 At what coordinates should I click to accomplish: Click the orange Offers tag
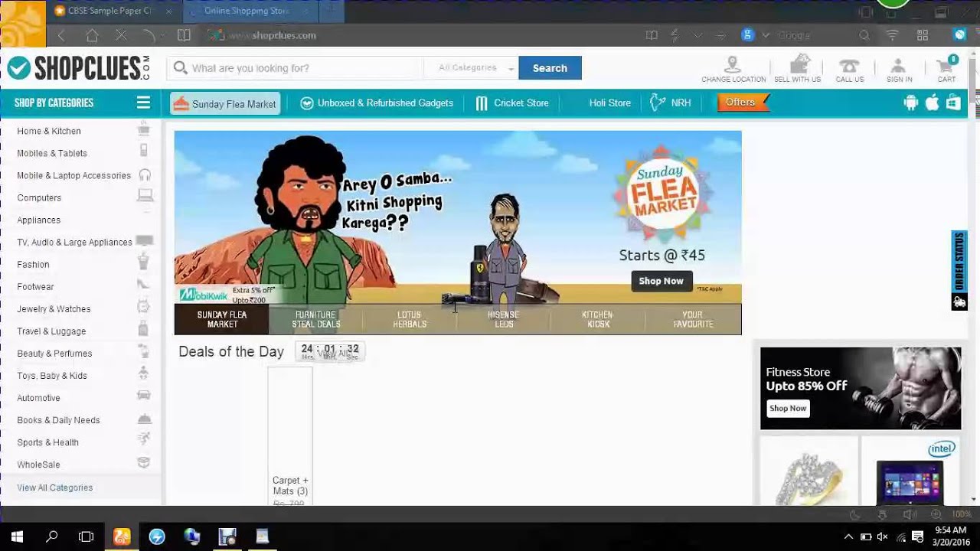742,103
